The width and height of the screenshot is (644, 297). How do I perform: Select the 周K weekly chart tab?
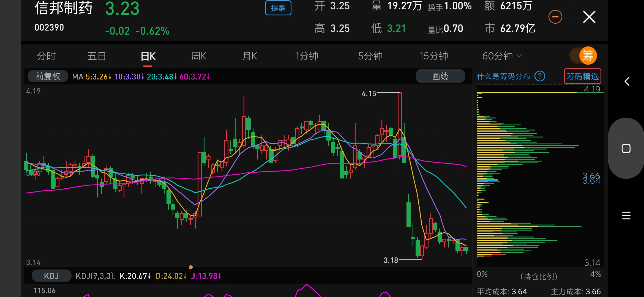coord(199,56)
